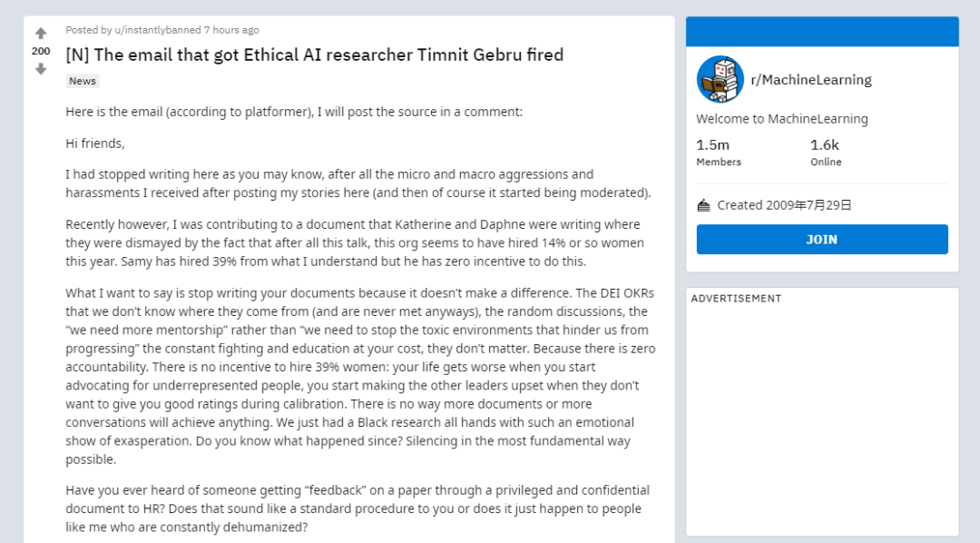Screen dimensions: 980x543
Task: Click the cake icon beside Created date
Action: point(703,205)
